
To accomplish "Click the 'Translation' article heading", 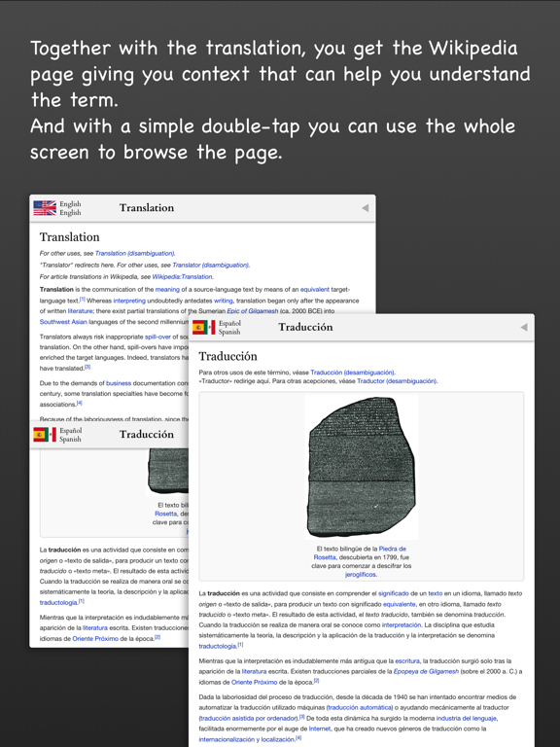I will [x=70, y=237].
